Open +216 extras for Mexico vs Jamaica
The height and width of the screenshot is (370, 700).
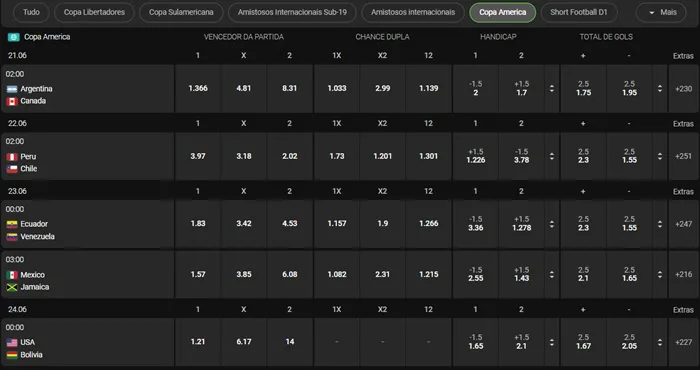tap(683, 274)
